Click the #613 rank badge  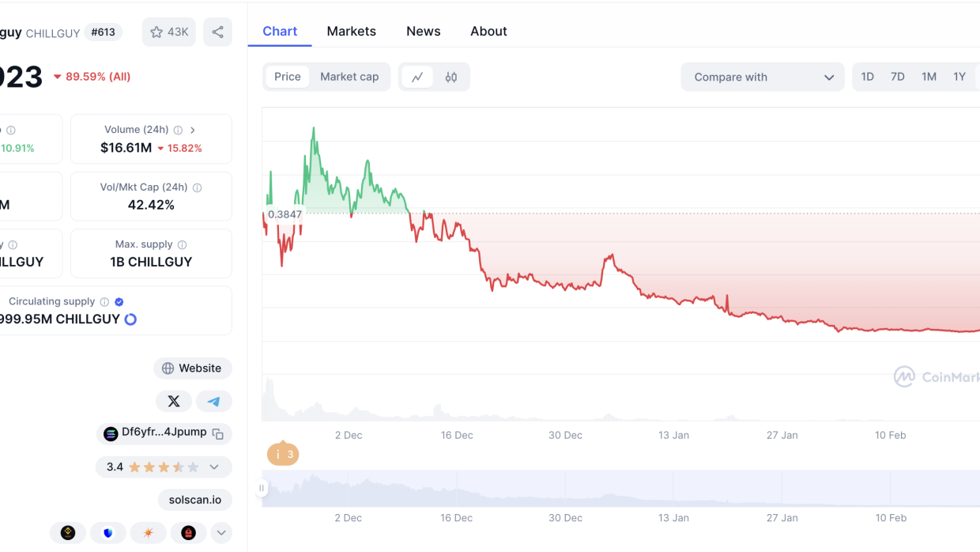(103, 32)
